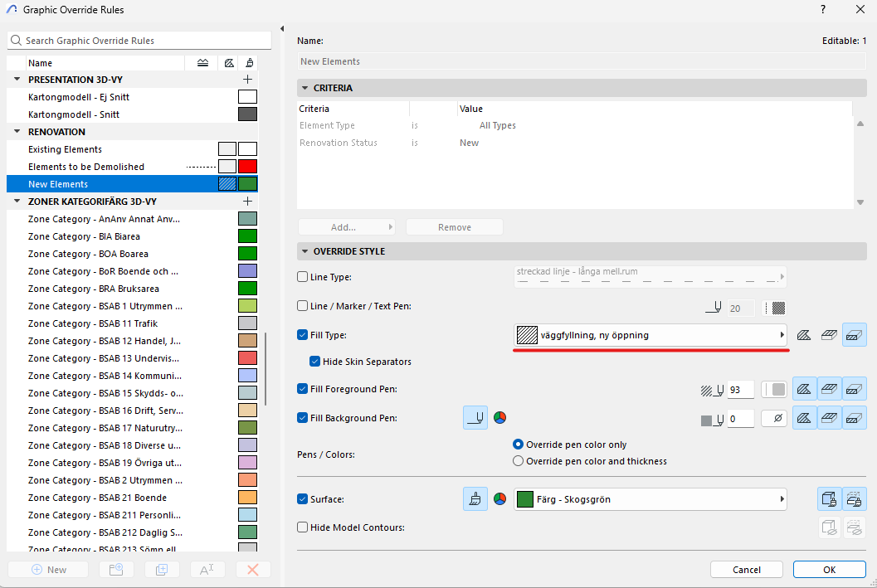This screenshot has width=877, height=588.
Task: Click the OK button
Action: [829, 570]
